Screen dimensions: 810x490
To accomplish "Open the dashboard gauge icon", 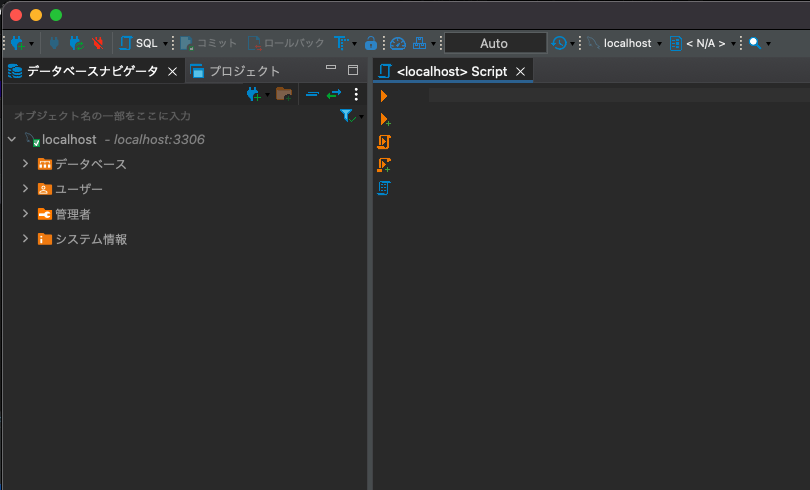I will coord(398,43).
